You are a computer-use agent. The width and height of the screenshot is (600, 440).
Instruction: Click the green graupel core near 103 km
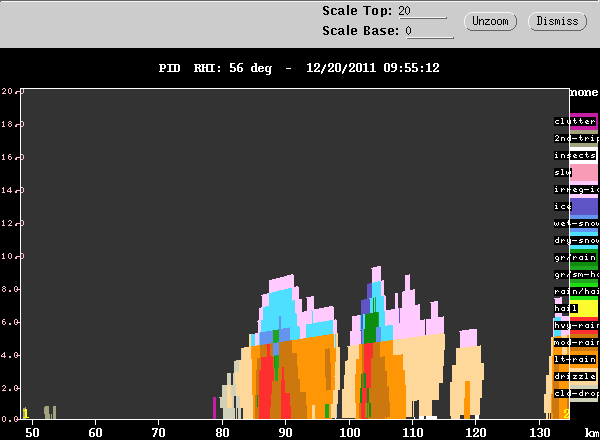[x=370, y=326]
